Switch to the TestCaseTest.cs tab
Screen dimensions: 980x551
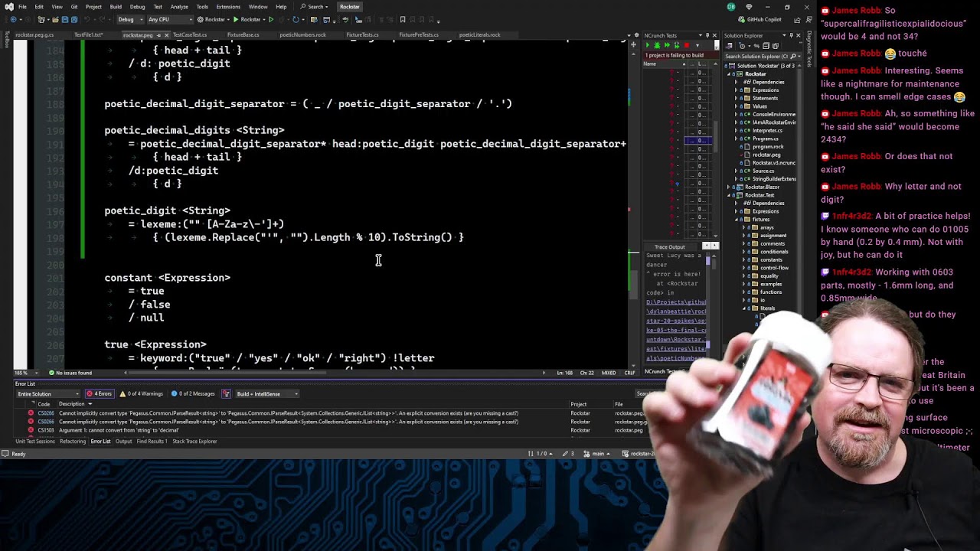tap(189, 34)
